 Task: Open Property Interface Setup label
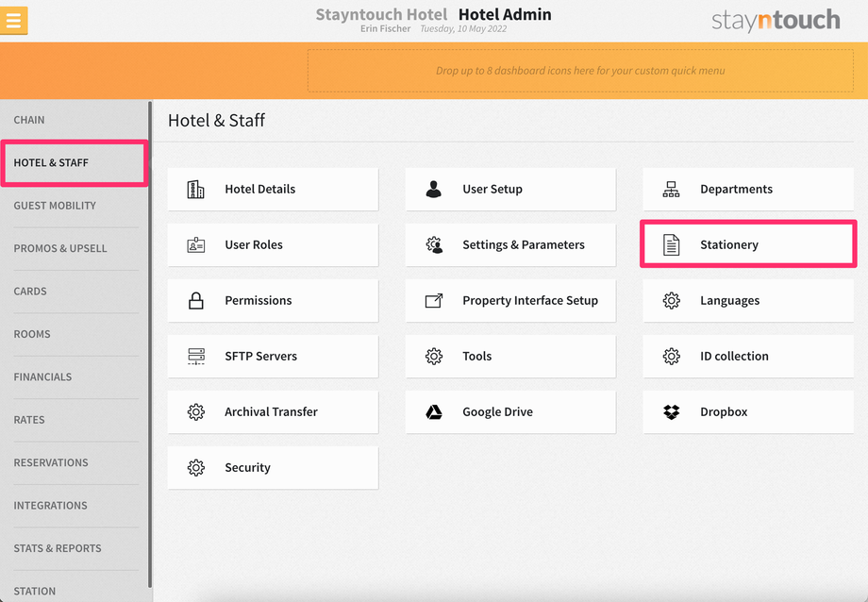point(530,301)
